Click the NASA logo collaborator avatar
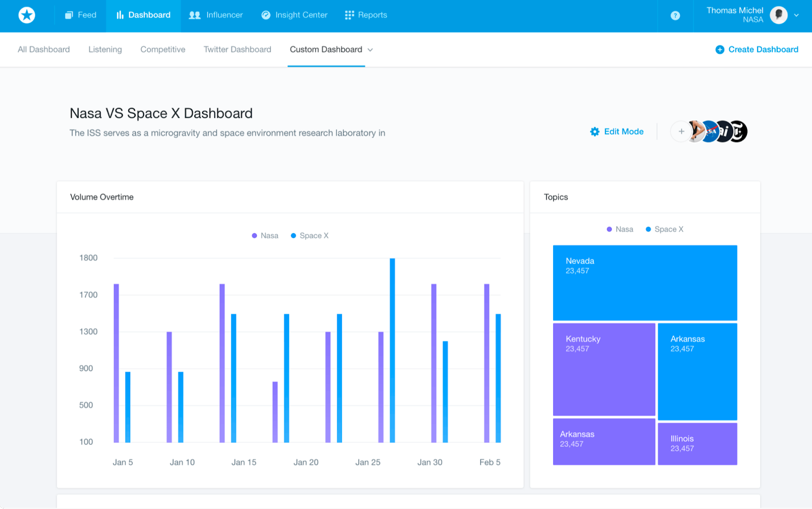812x509 pixels. (x=710, y=132)
